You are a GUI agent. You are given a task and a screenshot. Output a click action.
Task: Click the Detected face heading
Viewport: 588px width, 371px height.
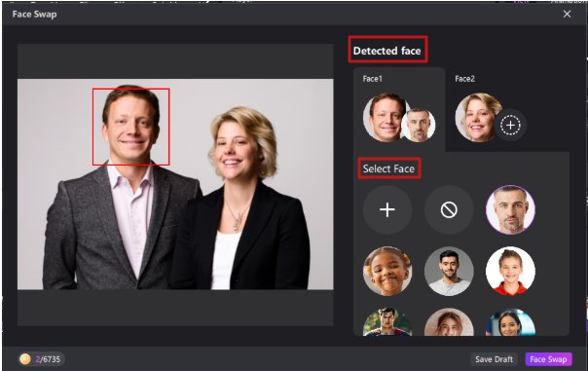coord(387,51)
